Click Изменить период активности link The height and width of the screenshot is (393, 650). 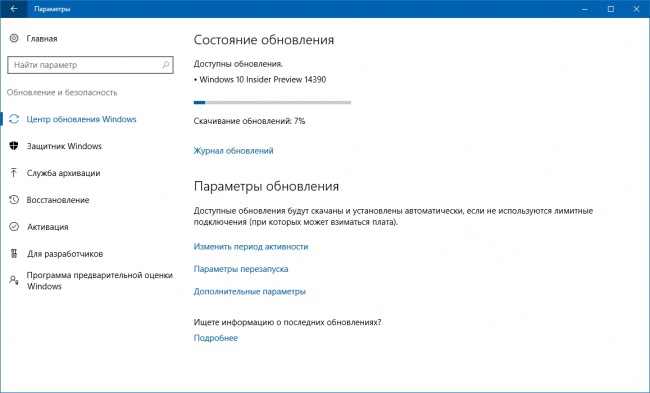click(x=251, y=247)
